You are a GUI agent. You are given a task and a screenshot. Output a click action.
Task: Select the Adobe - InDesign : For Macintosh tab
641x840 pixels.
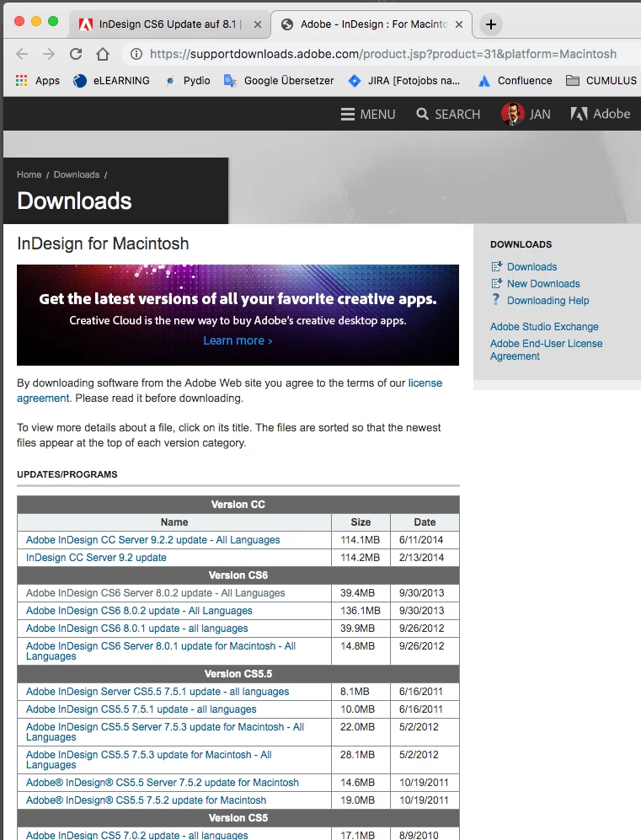point(372,24)
